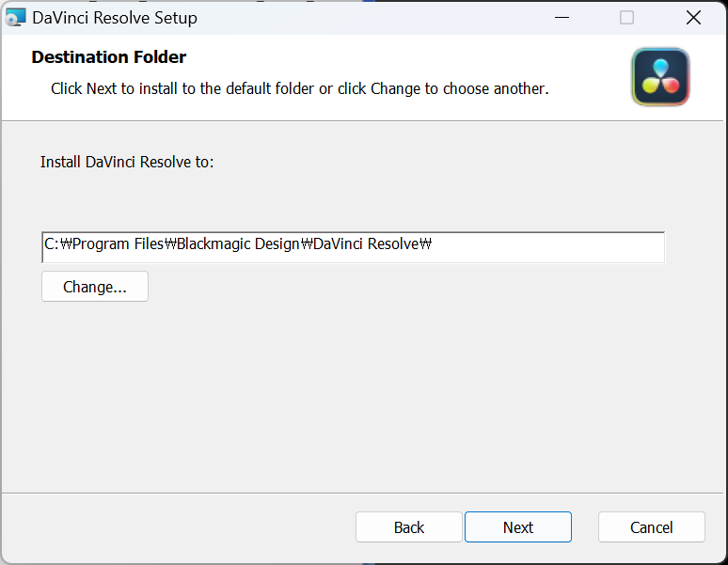Click the 'DaVinci Resolve Setup' window title

pos(115,18)
